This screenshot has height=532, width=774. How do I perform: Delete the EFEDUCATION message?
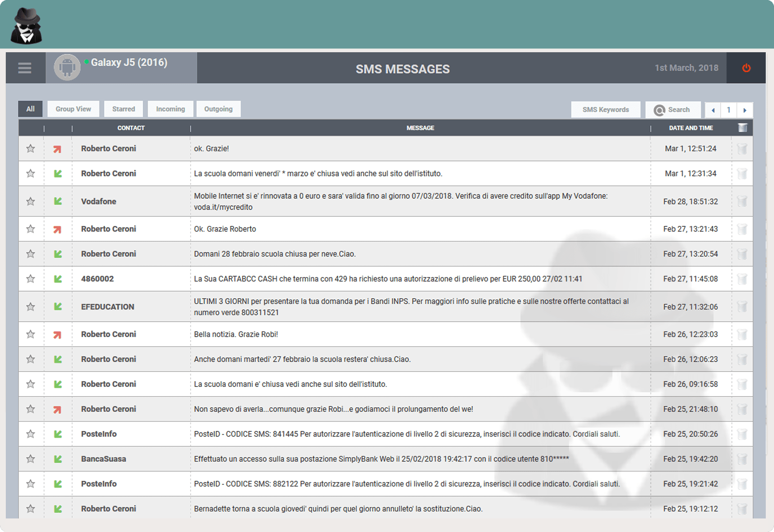[x=742, y=307]
